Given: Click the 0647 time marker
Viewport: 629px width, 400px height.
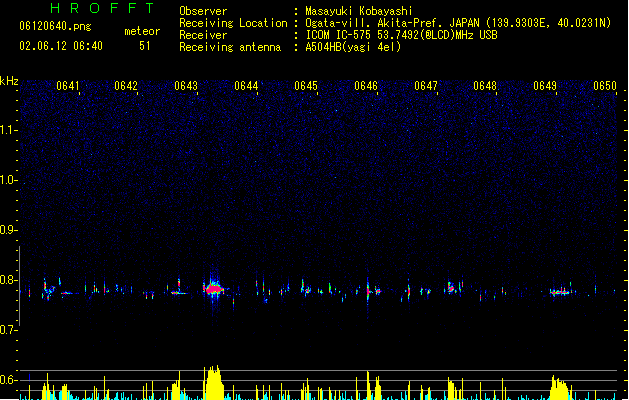Looking at the screenshot, I should 426,86.
